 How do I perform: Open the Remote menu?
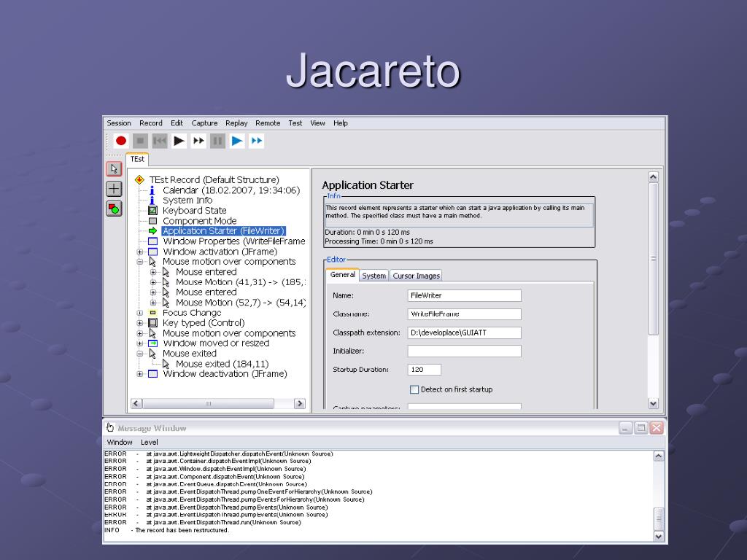268,122
